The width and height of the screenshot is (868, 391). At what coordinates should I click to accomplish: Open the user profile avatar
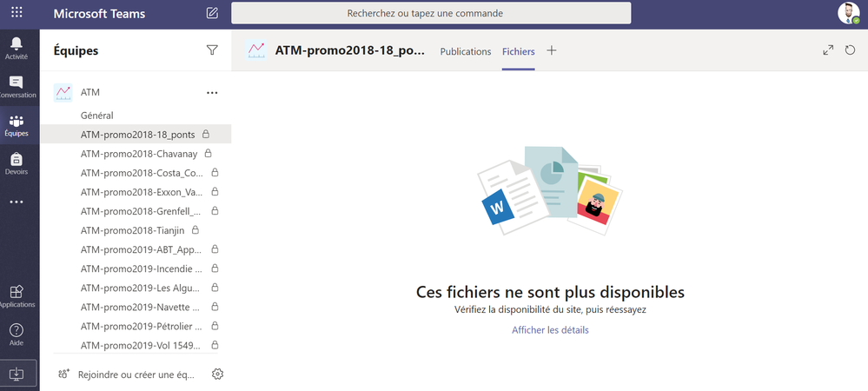pyautogui.click(x=849, y=13)
